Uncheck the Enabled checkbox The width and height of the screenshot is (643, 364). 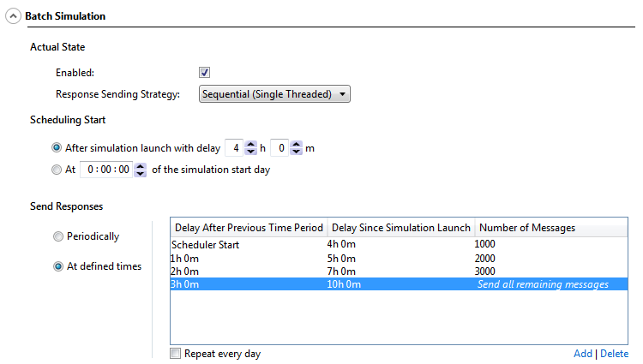205,73
